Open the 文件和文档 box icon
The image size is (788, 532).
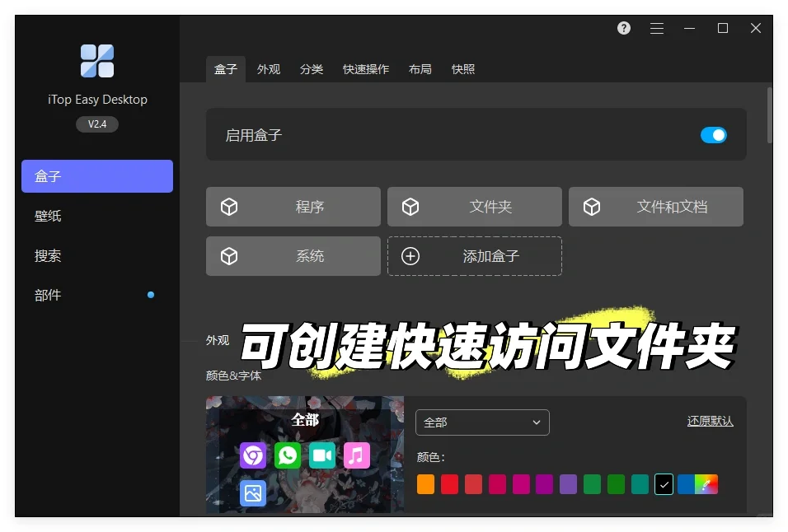point(593,207)
